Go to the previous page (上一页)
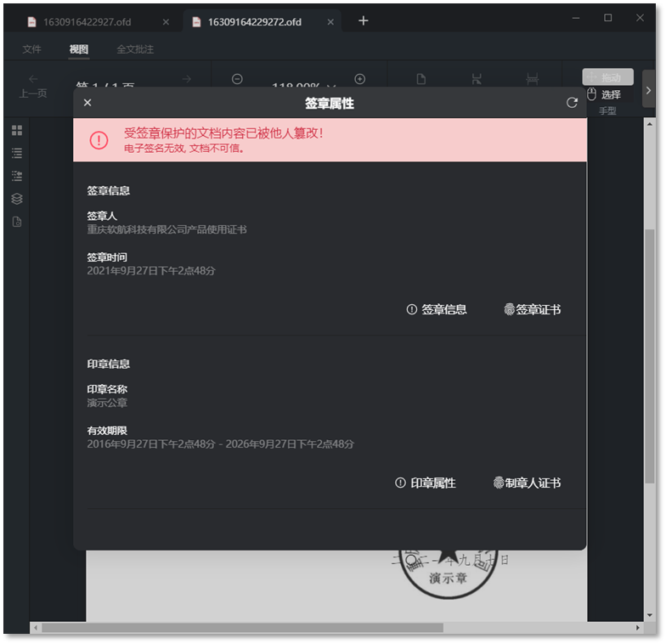This screenshot has width=666, height=644. [33, 87]
